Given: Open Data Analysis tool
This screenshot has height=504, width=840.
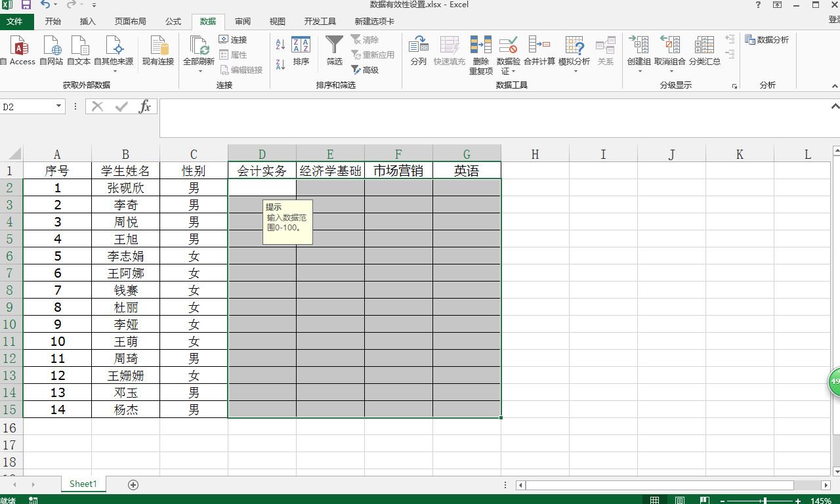Looking at the screenshot, I should tap(766, 39).
